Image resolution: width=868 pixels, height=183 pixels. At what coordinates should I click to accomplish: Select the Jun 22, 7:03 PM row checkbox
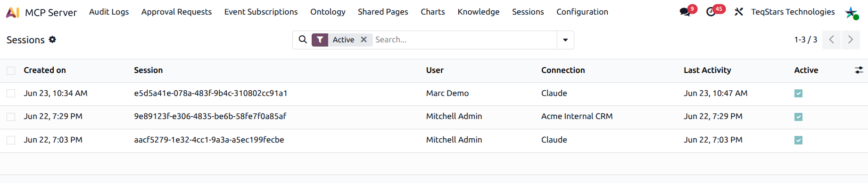click(11, 140)
